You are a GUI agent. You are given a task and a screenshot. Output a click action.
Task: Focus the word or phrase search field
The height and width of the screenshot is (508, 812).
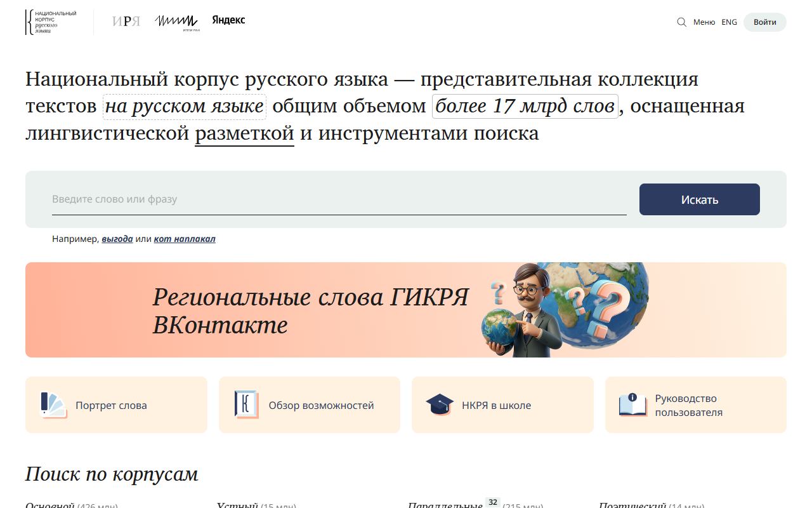point(339,199)
